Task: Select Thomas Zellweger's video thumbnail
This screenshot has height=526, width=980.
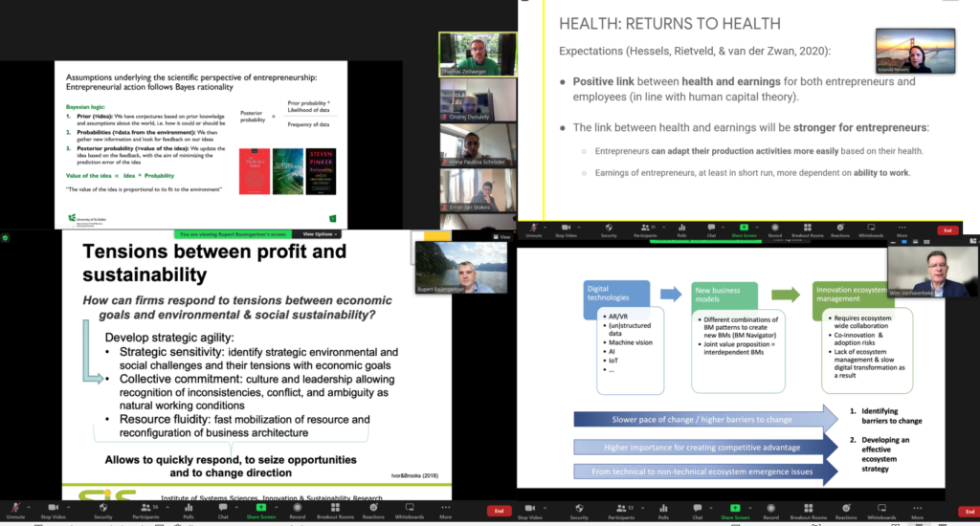Action: pyautogui.click(x=479, y=55)
